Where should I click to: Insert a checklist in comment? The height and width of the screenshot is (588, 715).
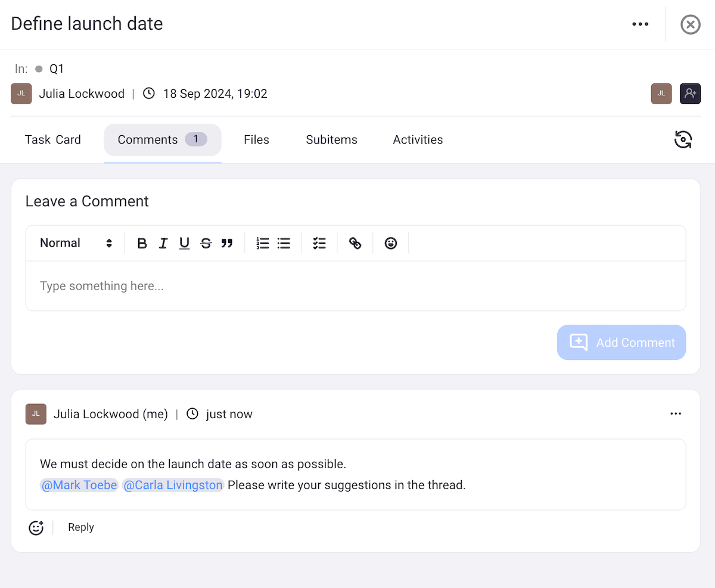(x=319, y=243)
